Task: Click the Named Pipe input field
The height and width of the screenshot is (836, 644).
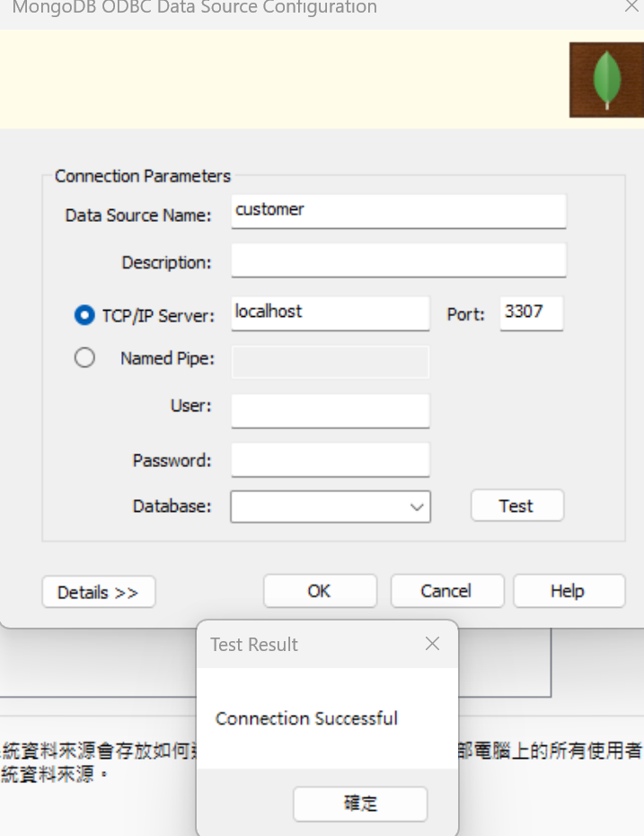Action: pos(330,362)
